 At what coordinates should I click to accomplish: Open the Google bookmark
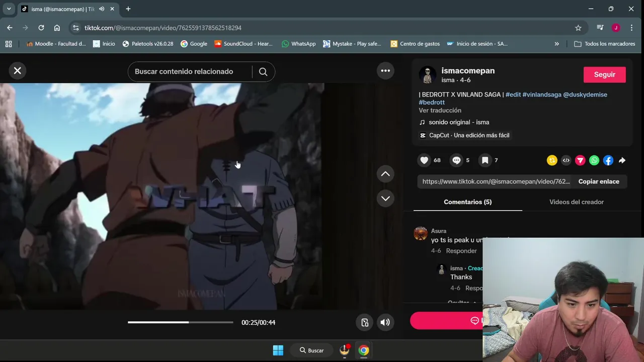(194, 44)
